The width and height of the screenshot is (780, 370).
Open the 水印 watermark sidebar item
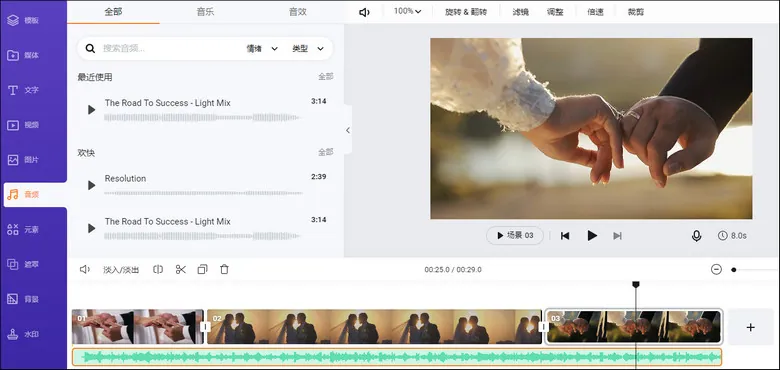[23, 334]
